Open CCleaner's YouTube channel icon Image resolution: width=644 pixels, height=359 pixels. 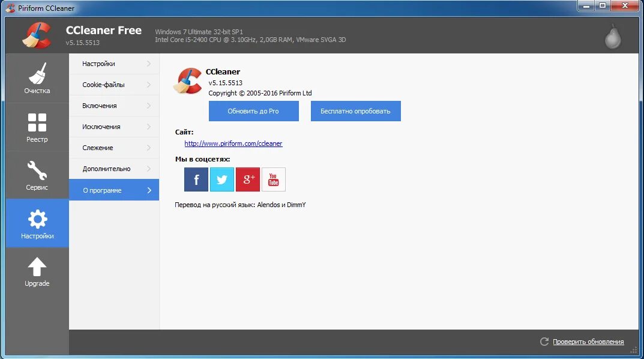274,179
